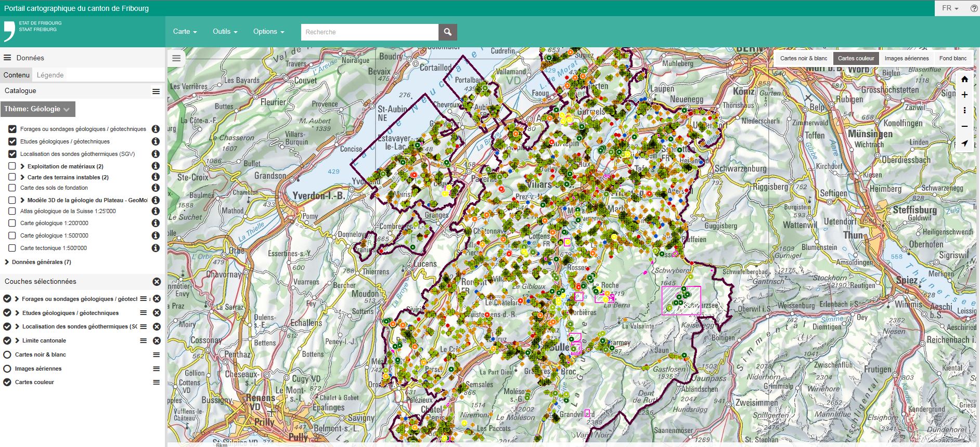980x447 pixels.
Task: Open the Thème: Géologie dropdown
Action: [x=37, y=109]
